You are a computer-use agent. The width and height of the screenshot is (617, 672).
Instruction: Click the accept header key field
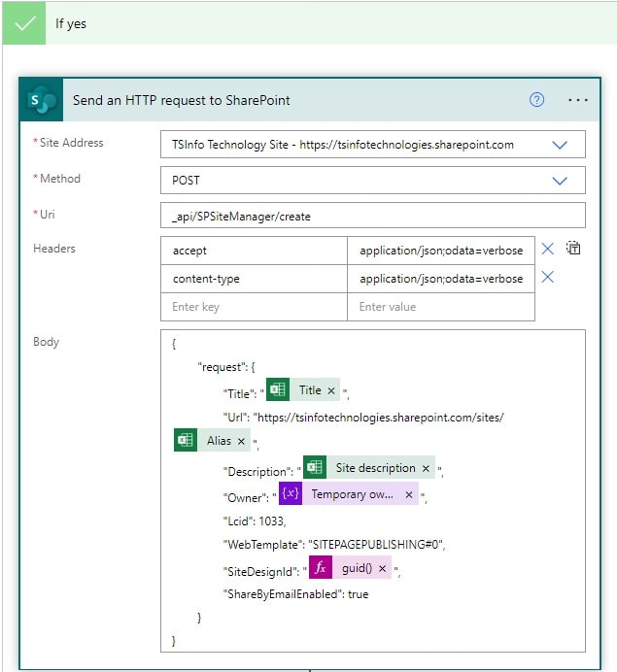pos(254,251)
